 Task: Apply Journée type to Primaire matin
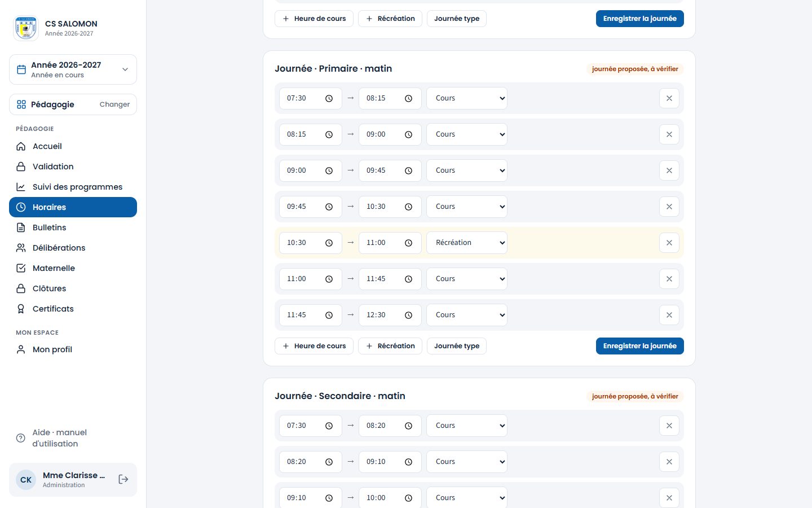(x=457, y=346)
